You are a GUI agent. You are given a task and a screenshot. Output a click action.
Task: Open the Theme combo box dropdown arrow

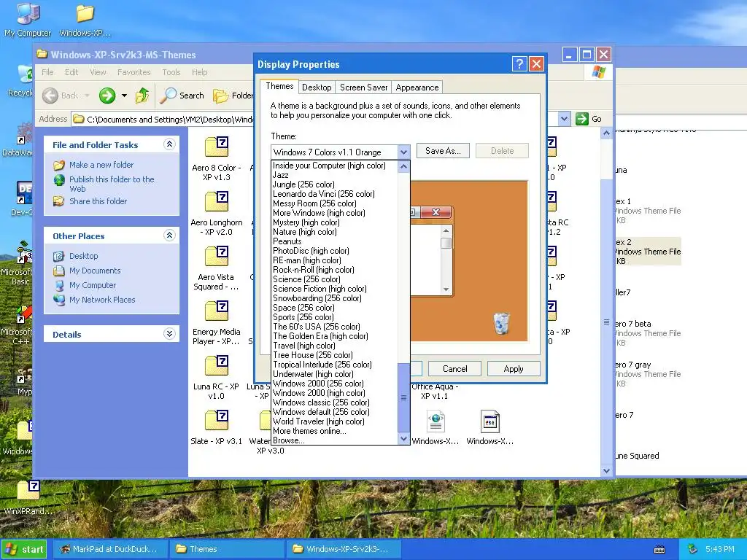point(403,152)
